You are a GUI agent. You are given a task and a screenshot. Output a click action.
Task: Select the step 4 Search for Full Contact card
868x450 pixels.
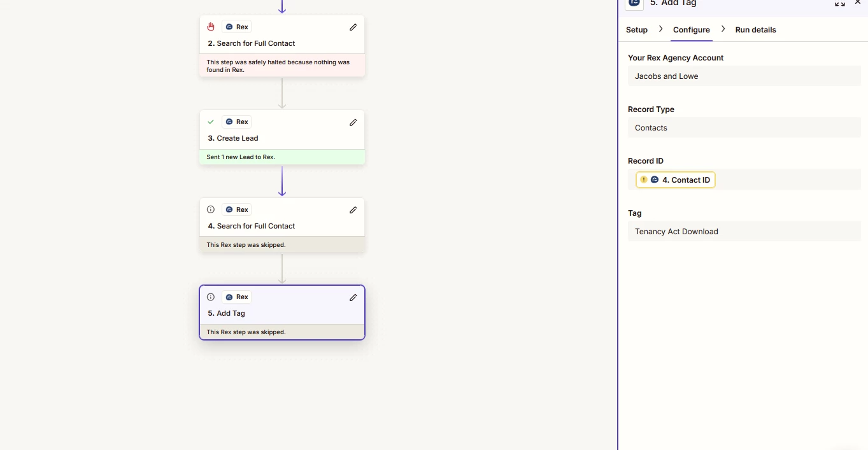click(282, 225)
